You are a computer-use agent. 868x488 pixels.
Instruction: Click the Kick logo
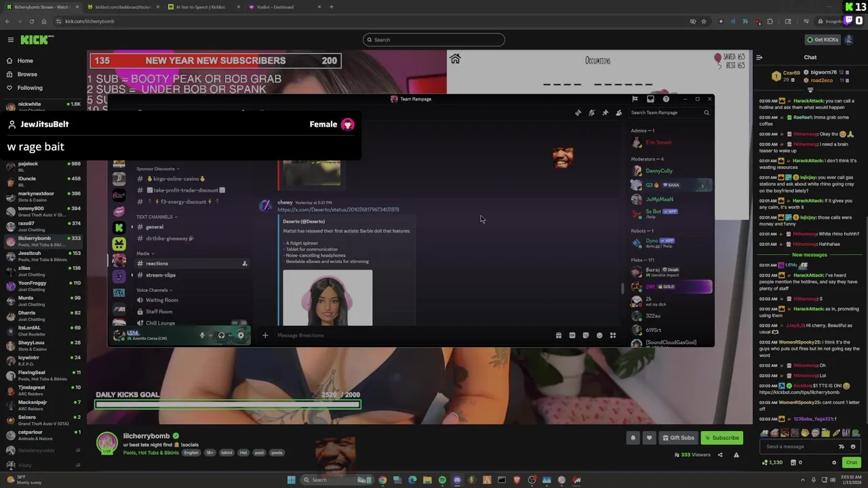tap(37, 40)
